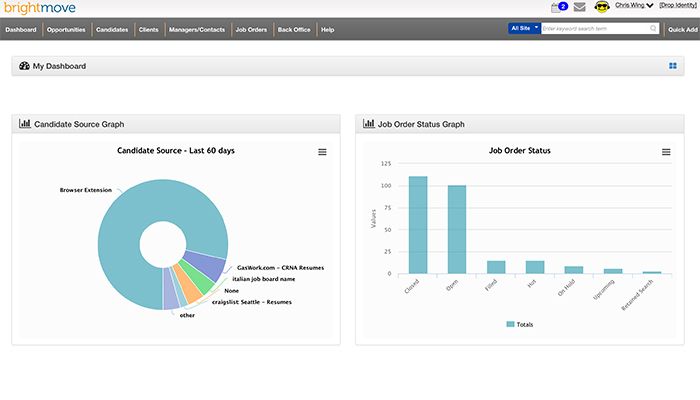Click the search magnifier icon

pyautogui.click(x=654, y=29)
